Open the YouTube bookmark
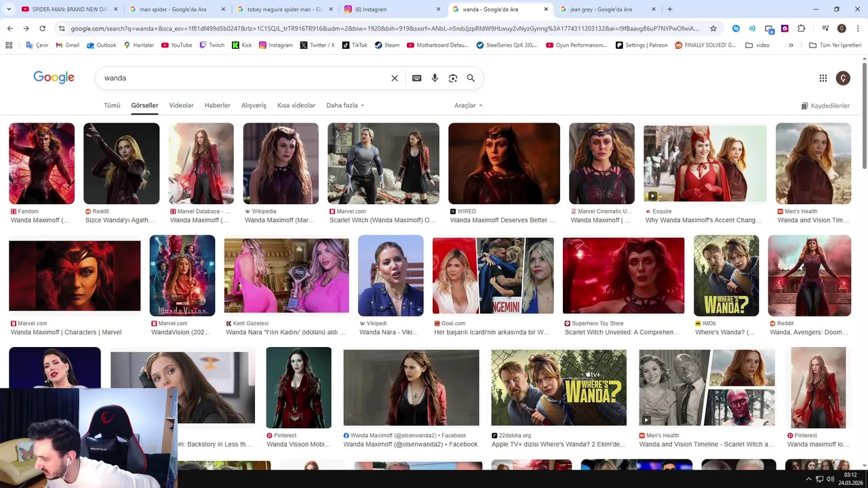The image size is (868, 488). [x=176, y=45]
